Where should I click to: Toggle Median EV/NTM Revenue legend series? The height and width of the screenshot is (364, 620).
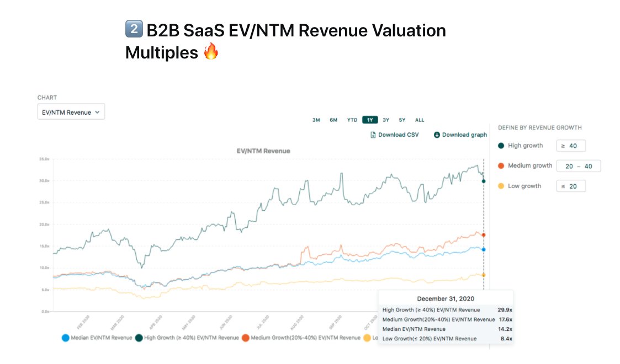[x=97, y=338]
